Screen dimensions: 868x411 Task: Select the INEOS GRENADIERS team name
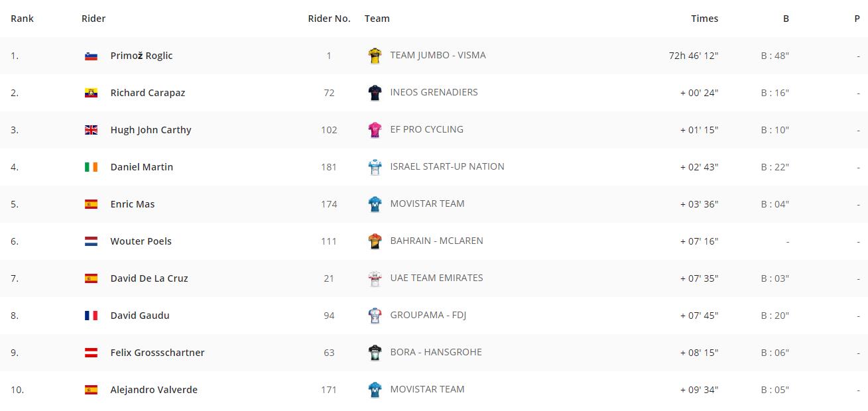[434, 92]
